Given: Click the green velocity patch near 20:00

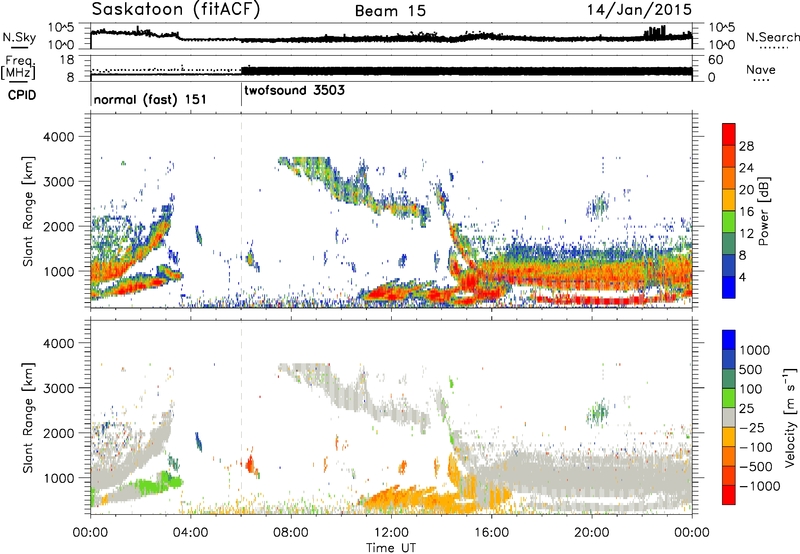Looking at the screenshot, I should click(x=598, y=411).
